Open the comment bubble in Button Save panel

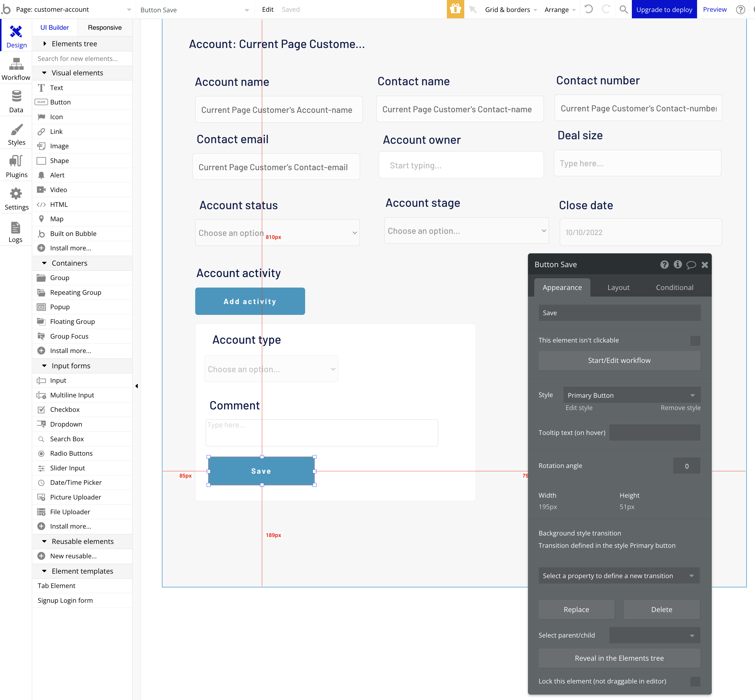(691, 265)
